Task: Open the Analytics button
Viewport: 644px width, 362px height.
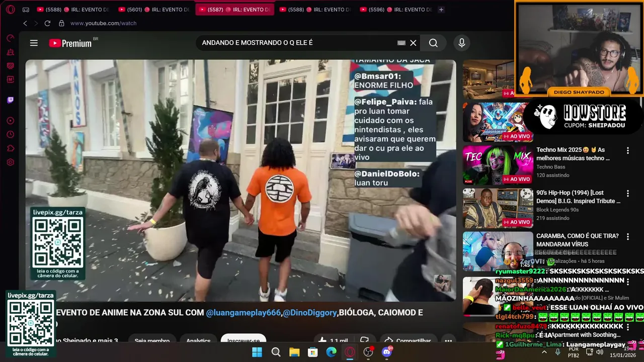Action: click(198, 340)
